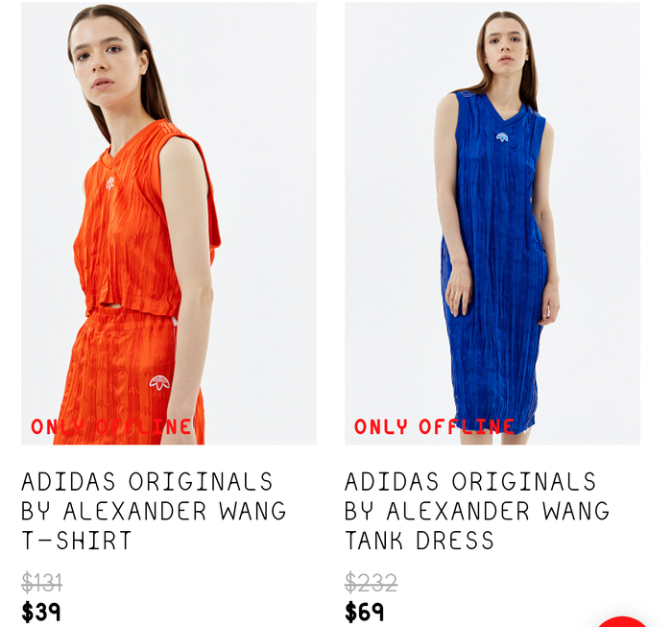The width and height of the screenshot is (672, 627).
Task: Click the white trefoil logo on orange top
Action: 110,183
